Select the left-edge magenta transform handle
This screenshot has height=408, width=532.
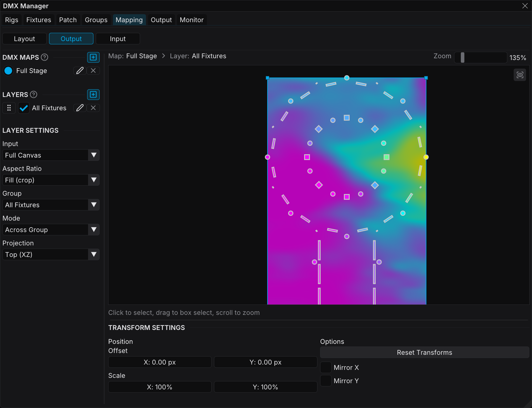(x=267, y=157)
